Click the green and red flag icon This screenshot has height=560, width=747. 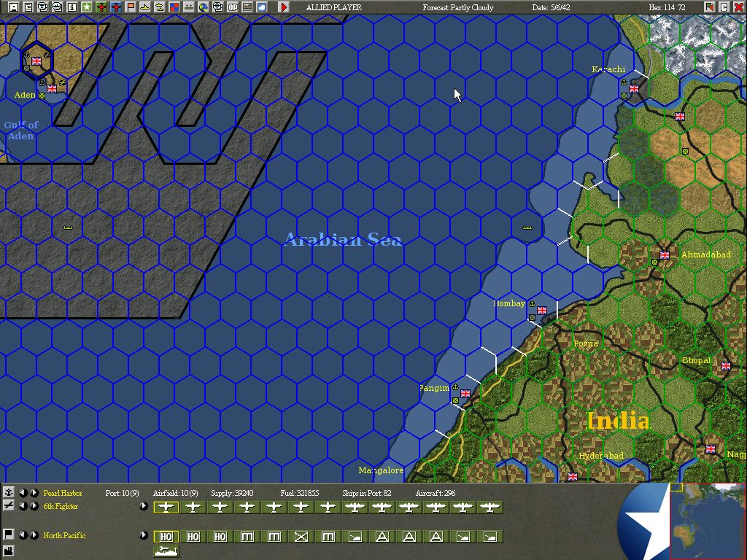(x=709, y=7)
